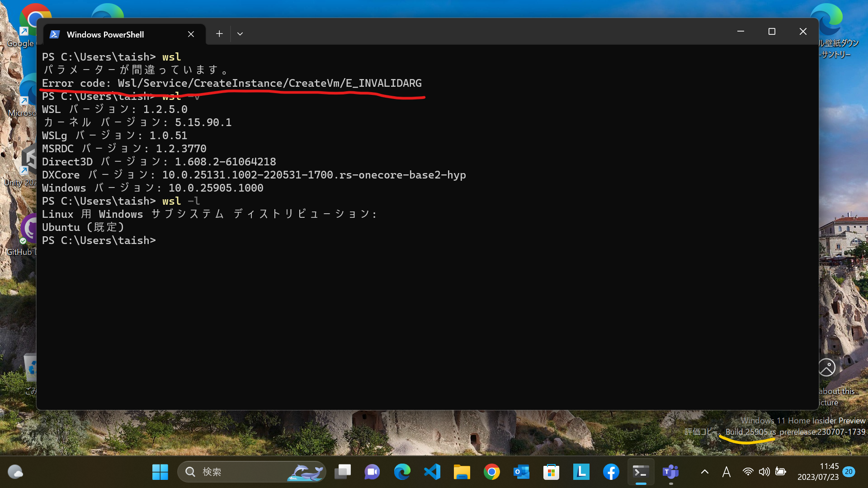
Task: Click the Edge shortcut at top-right desktop
Action: tap(827, 19)
